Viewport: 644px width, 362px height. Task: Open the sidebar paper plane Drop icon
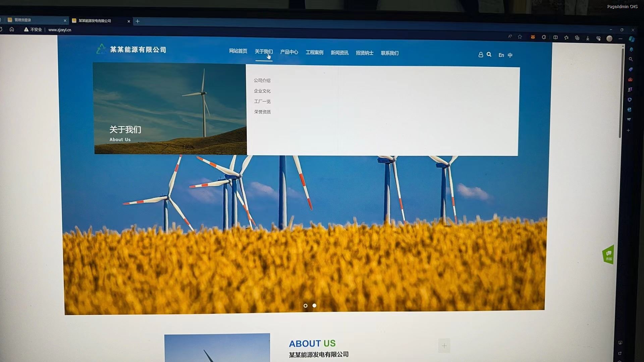pyautogui.click(x=629, y=120)
